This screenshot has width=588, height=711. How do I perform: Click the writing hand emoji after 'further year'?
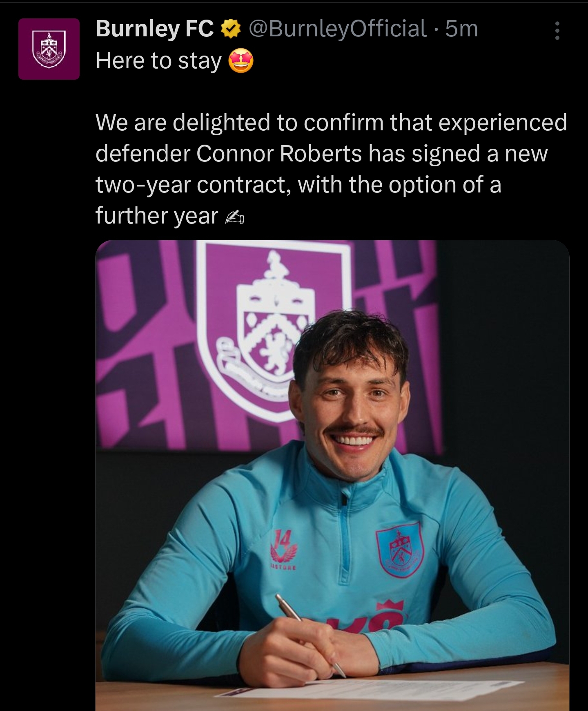tap(235, 217)
